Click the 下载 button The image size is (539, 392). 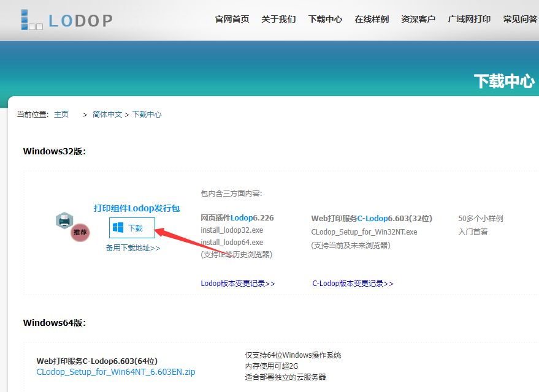[132, 228]
